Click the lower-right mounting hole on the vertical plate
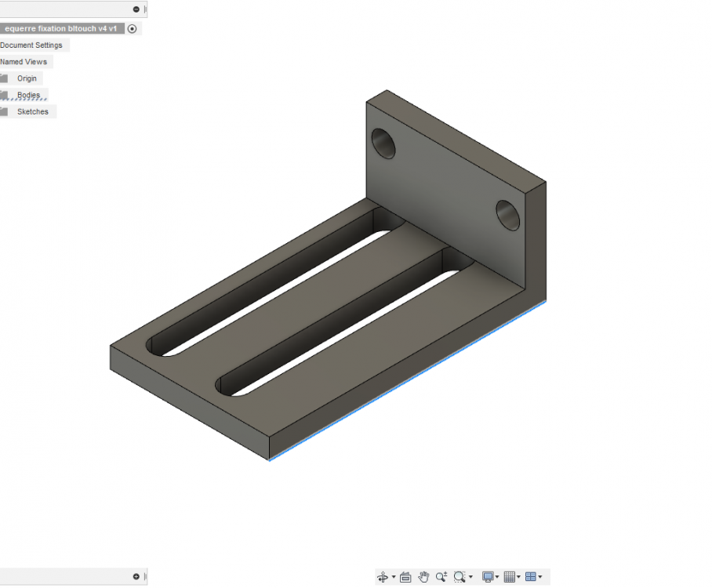 508,216
